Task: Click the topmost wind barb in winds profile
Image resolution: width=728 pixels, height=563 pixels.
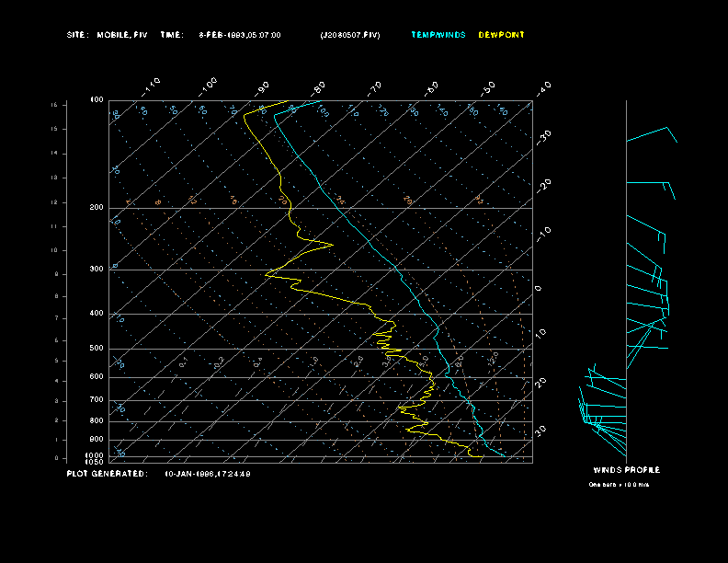Action: [652, 135]
